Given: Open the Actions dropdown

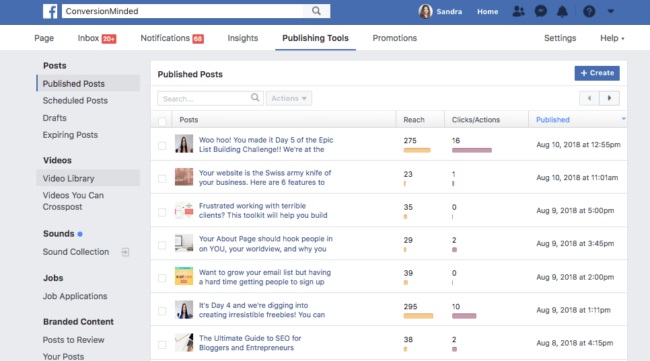Looking at the screenshot, I should point(289,98).
